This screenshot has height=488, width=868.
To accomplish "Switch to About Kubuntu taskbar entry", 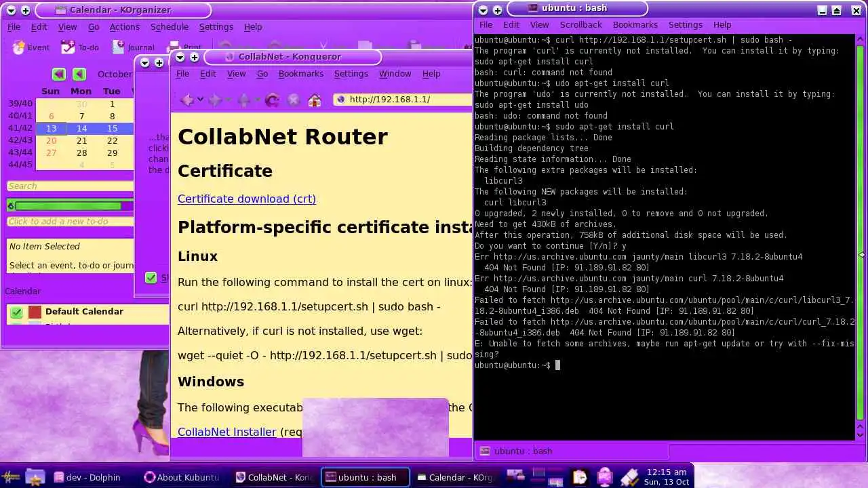I will tap(182, 477).
